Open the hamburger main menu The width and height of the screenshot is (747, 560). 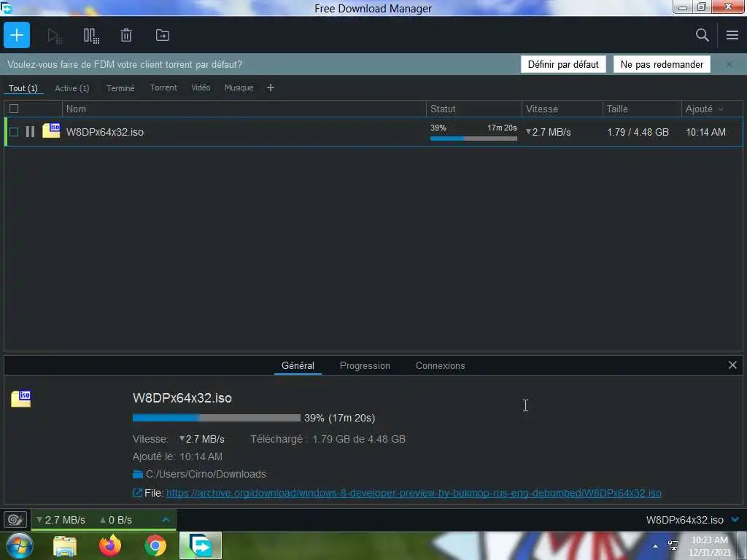point(732,35)
